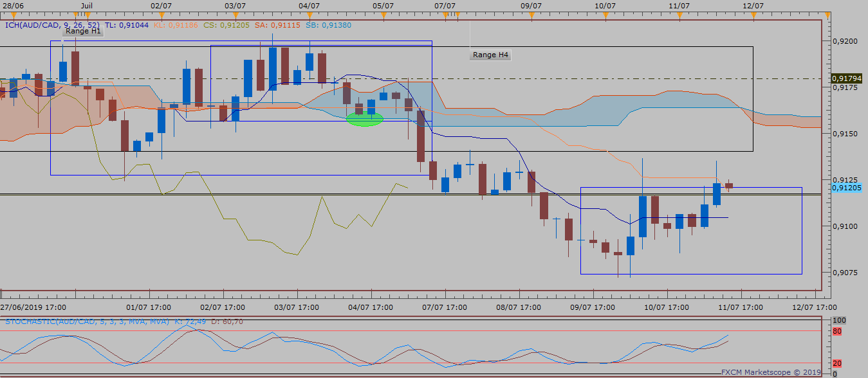This screenshot has width=868, height=378.
Task: Click the orange marker under 09/07
Action: [x=531, y=14]
